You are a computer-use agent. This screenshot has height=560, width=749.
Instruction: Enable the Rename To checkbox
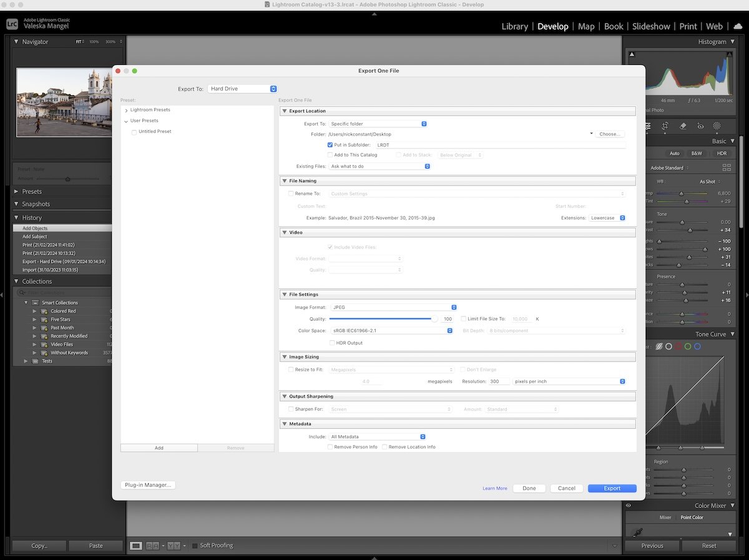click(291, 194)
